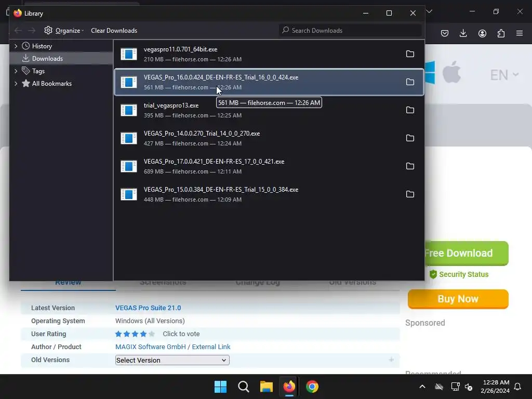Open the Select Version dropdown
Viewport: 532px width, 399px height.
[x=172, y=360]
